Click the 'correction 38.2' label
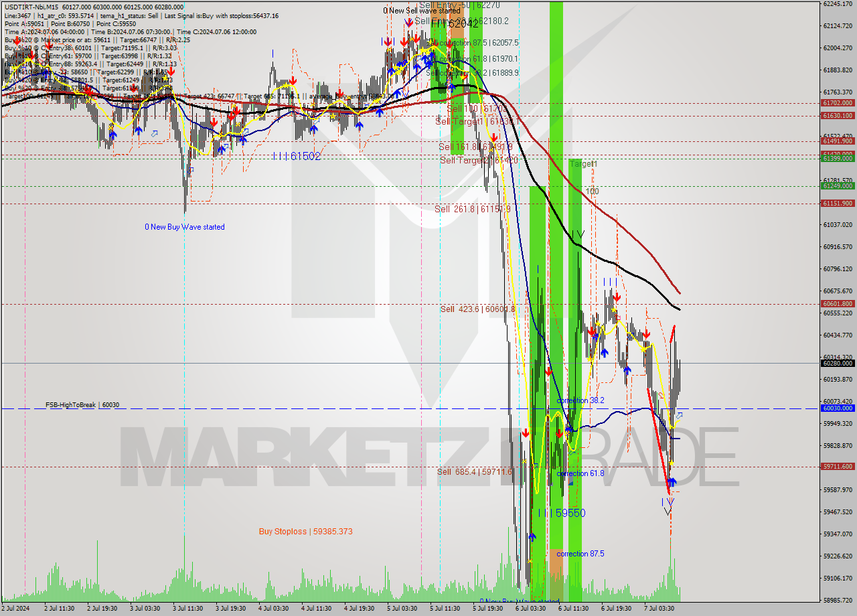This screenshot has height=616, width=857. (580, 400)
